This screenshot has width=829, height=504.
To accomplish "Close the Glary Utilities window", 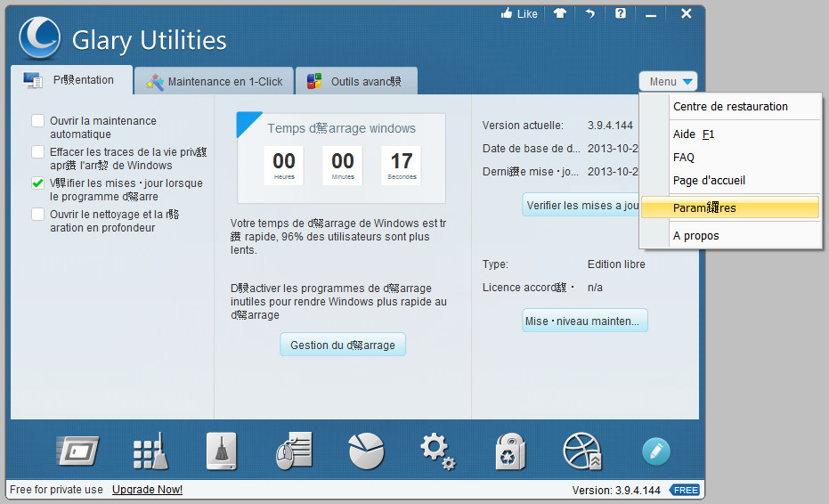I will [686, 13].
